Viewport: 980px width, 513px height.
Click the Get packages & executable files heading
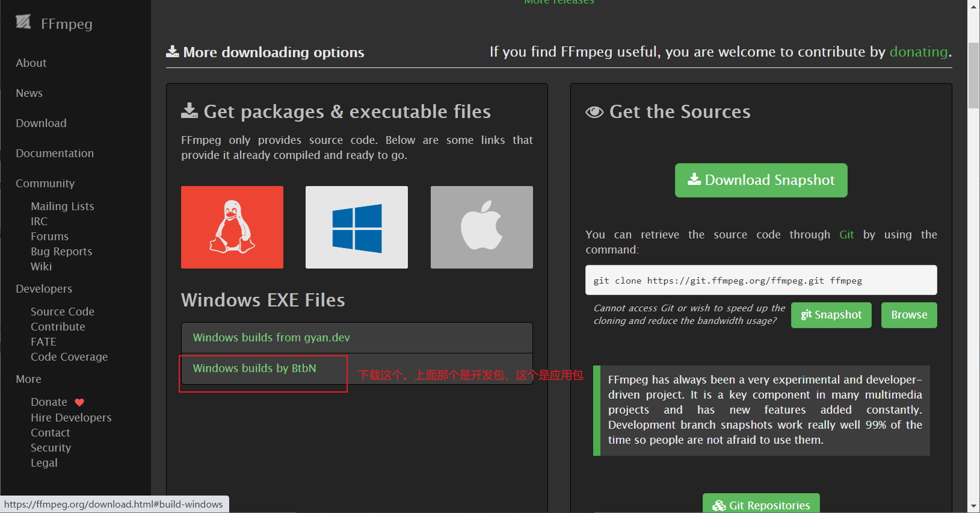point(336,111)
